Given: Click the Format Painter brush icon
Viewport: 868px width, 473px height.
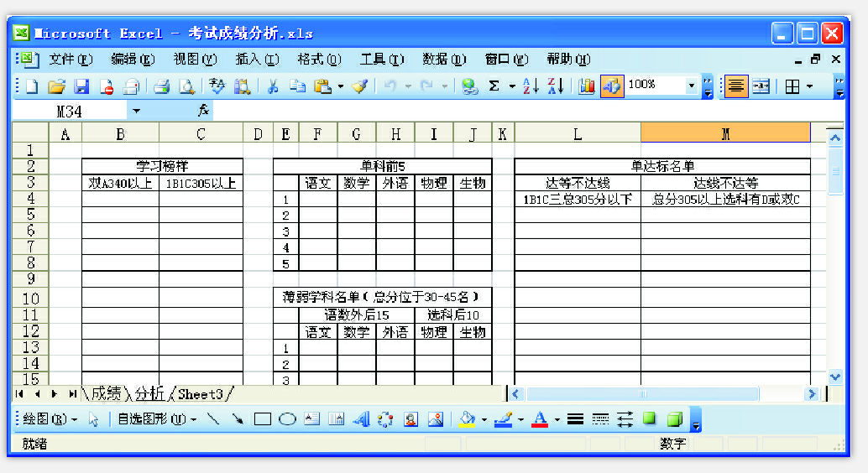Looking at the screenshot, I should pos(360,86).
